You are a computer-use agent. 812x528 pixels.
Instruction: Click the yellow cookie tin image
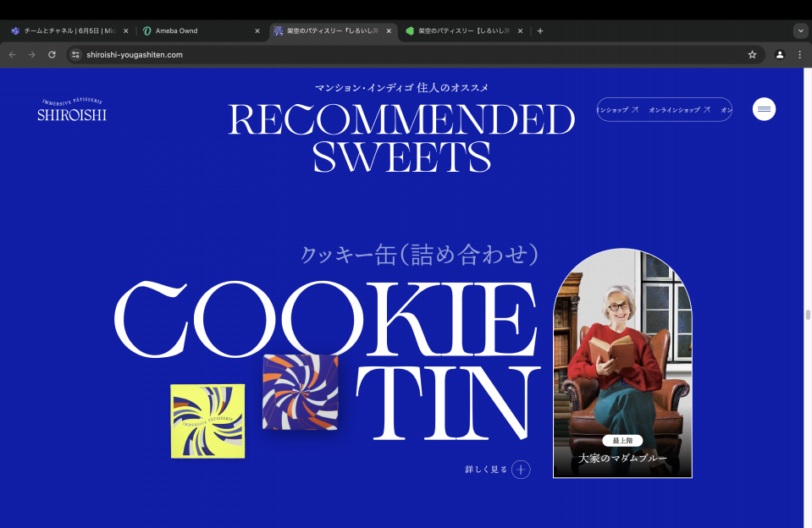coord(207,421)
